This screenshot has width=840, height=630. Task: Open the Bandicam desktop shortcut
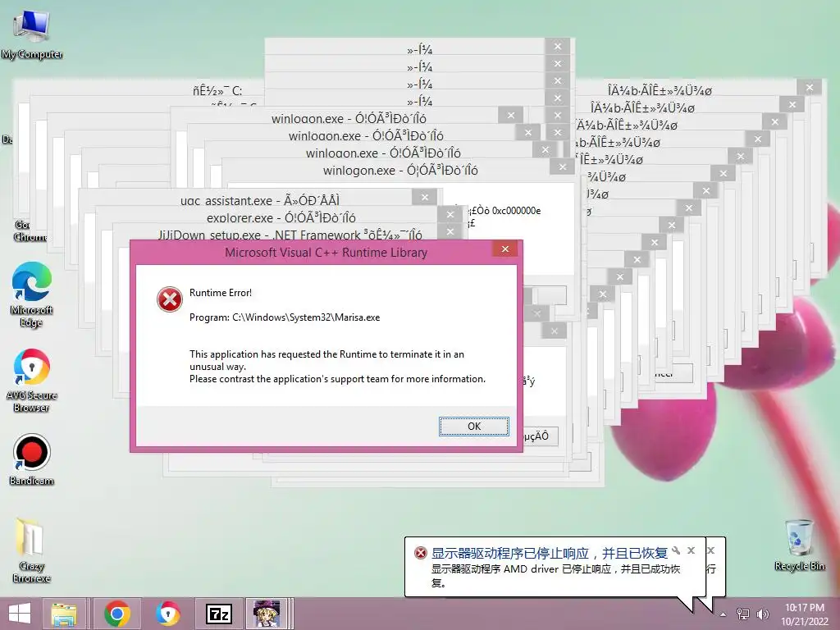(x=32, y=459)
